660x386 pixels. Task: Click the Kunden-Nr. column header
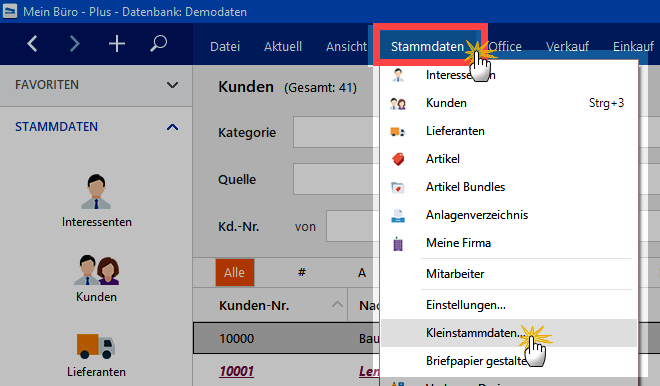(270, 305)
